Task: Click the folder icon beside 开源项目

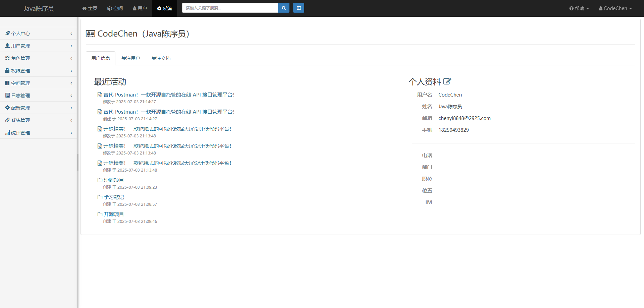Action: (100, 214)
